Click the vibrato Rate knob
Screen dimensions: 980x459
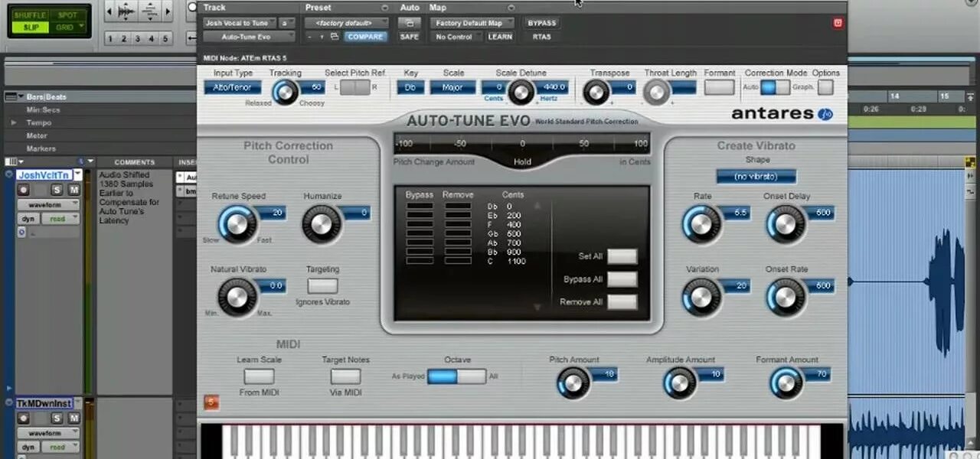[702, 224]
